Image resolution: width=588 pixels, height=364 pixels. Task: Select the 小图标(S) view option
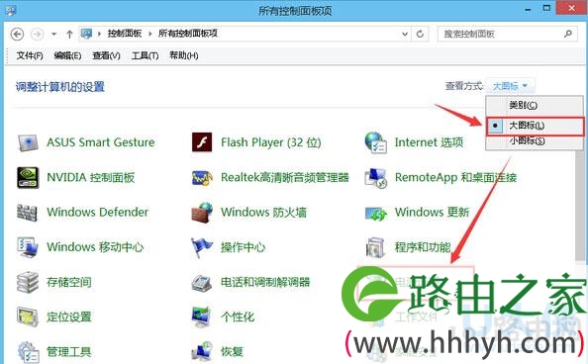click(535, 141)
